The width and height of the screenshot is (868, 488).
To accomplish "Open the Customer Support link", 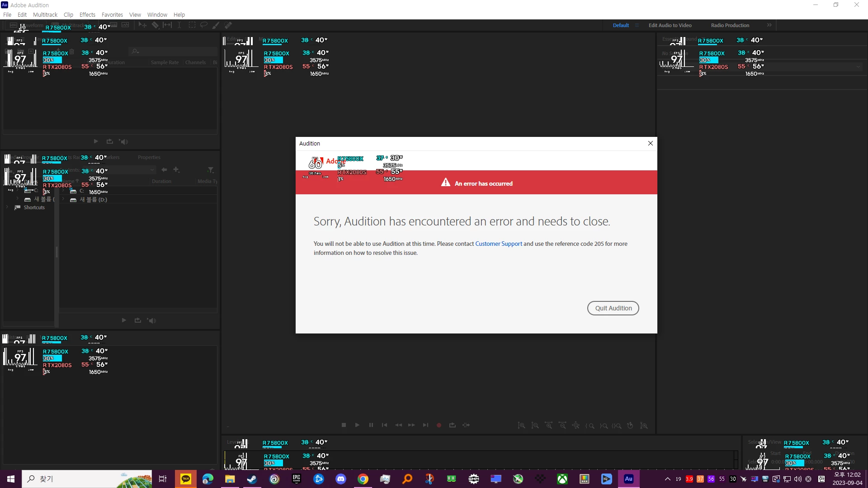I will click(498, 244).
